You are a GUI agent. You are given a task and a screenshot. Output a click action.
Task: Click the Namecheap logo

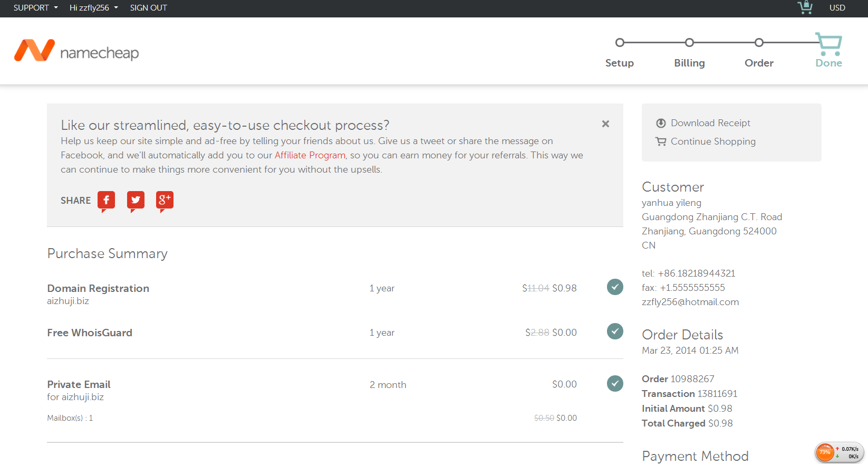tap(76, 51)
